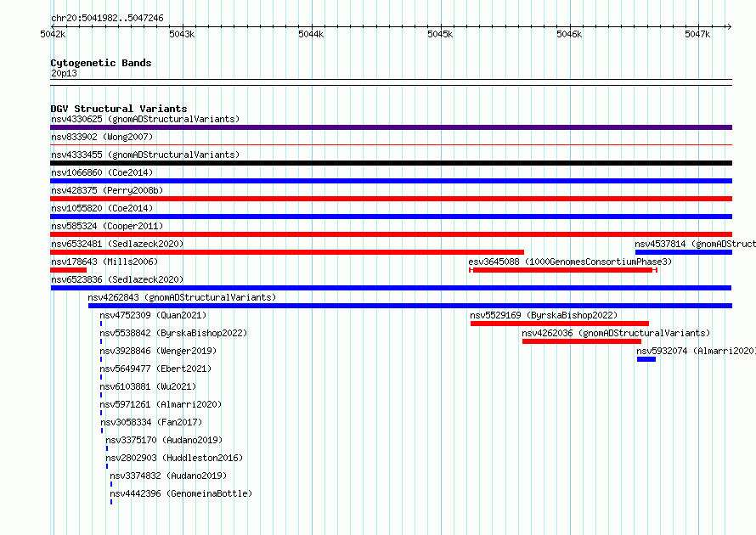
Task: Open nsv5932074 (Almarri2020) label
Action: [696, 351]
